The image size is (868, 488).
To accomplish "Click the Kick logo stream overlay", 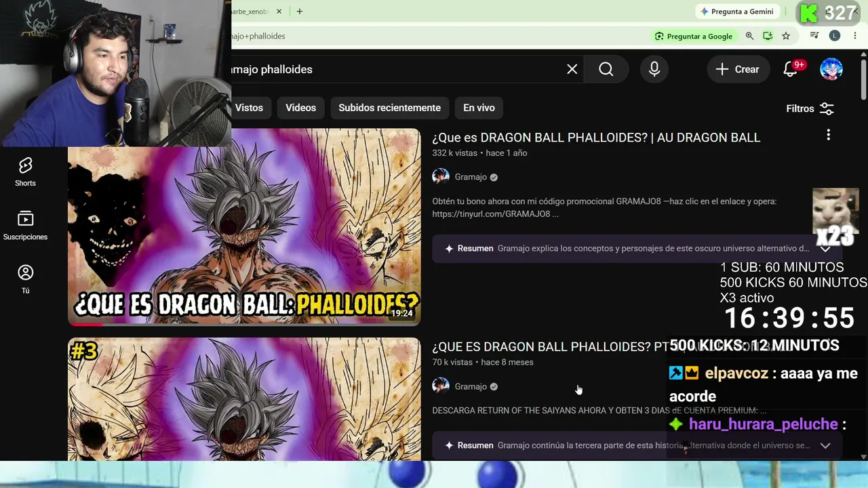I will pyautogui.click(x=808, y=12).
